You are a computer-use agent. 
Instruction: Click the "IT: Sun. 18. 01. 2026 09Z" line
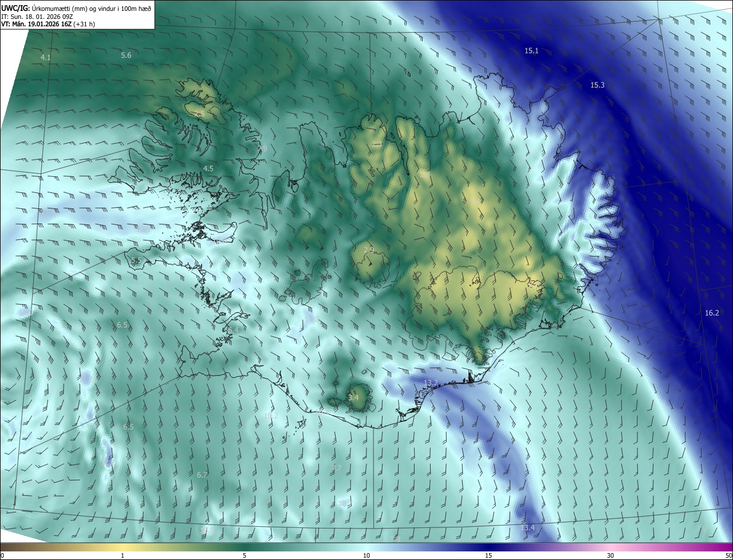point(37,16)
